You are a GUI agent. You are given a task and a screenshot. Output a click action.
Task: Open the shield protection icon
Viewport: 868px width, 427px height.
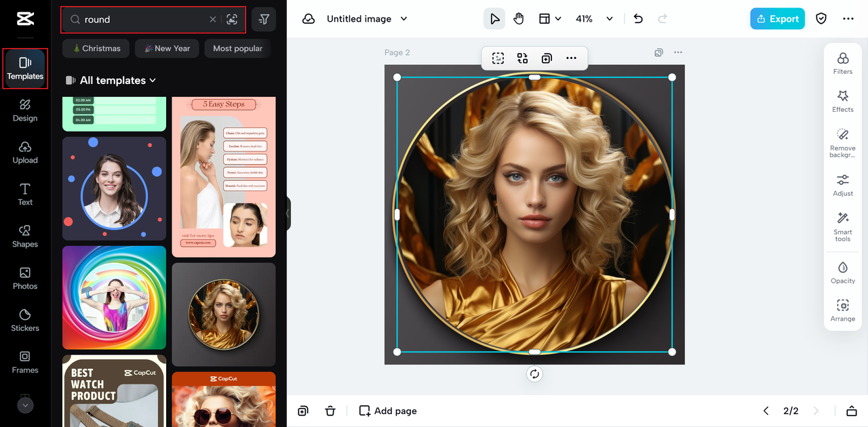point(821,19)
